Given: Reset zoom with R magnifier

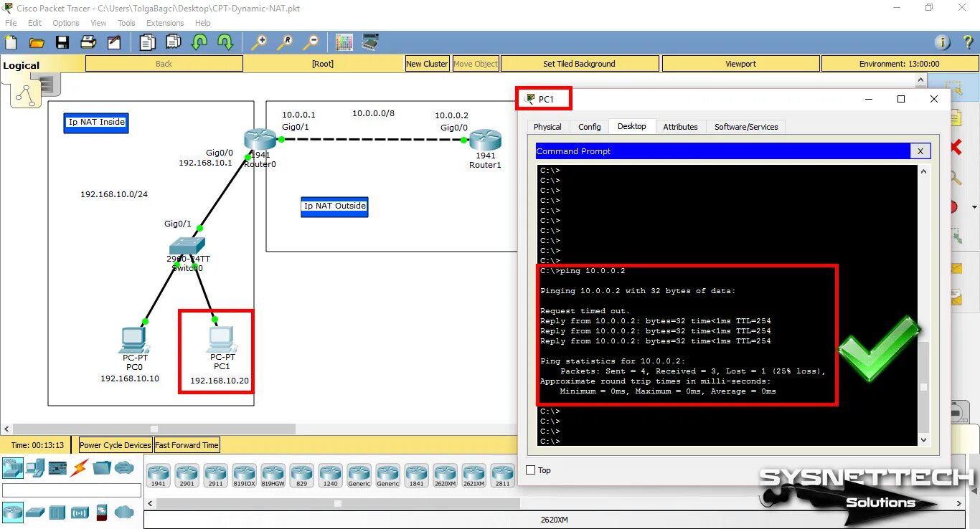Looking at the screenshot, I should 285,42.
